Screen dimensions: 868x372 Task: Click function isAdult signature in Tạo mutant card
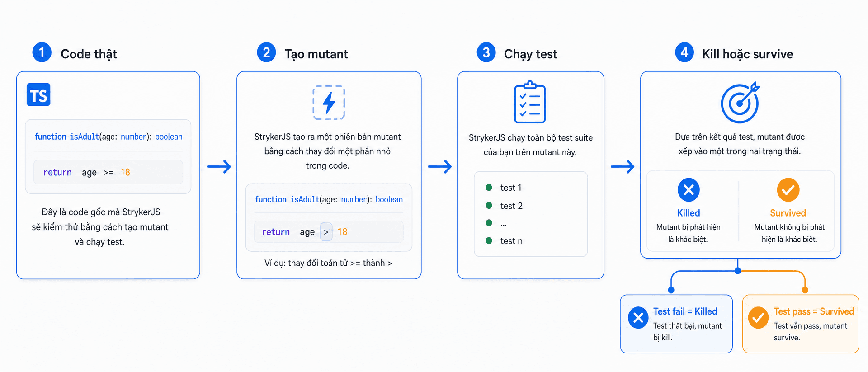point(329,199)
